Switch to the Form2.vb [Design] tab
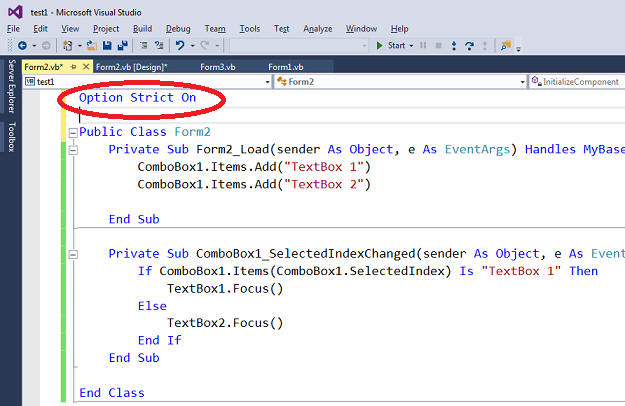Viewport: 625px width, 406px height. [131, 67]
